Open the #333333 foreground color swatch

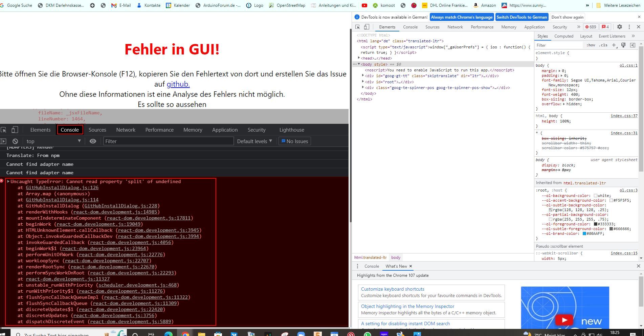(596, 224)
